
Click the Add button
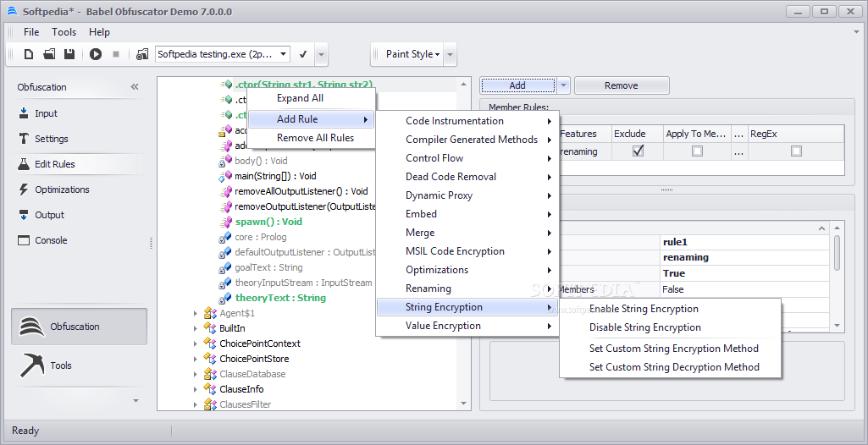point(518,85)
